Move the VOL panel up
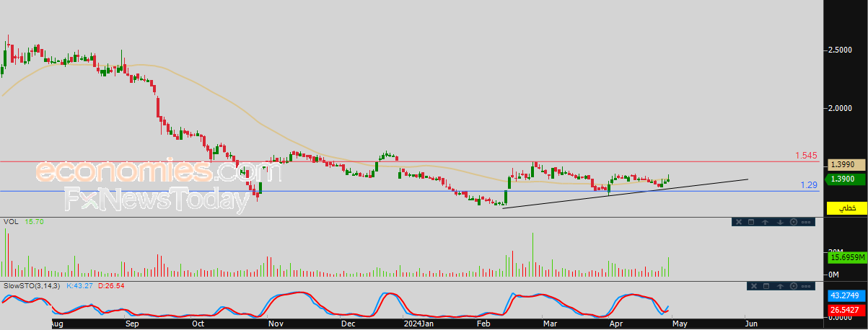Viewport: 868px width, 330px height. [x=765, y=222]
